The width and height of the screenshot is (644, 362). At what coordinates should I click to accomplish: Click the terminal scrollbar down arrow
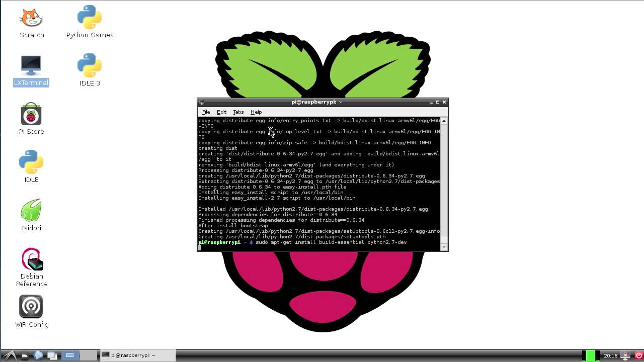pyautogui.click(x=444, y=247)
